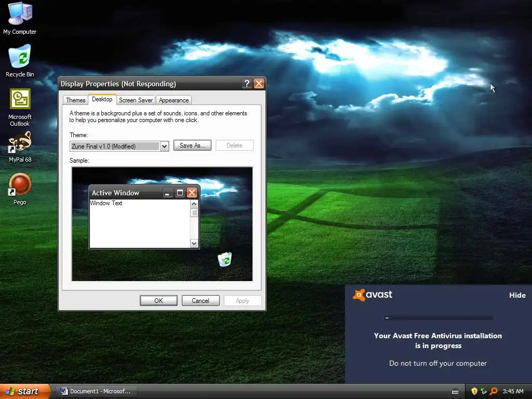This screenshot has height=399, width=532.
Task: Click the Save As... button
Action: [x=192, y=145]
